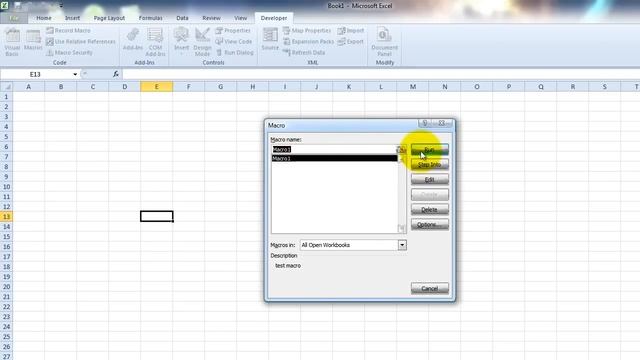Cancel the Macro dialog

tap(429, 289)
